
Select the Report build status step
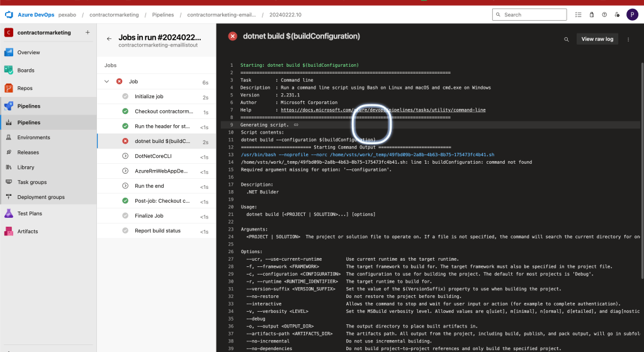(x=157, y=230)
